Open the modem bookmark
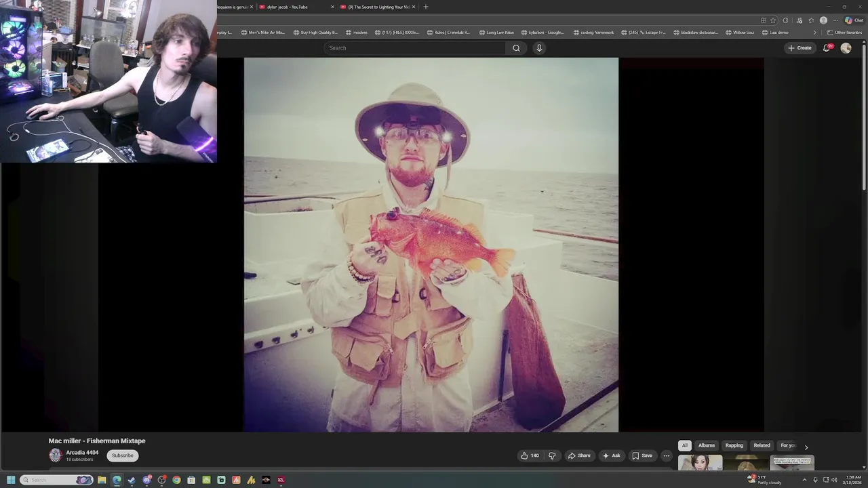868x488 pixels. point(357,33)
